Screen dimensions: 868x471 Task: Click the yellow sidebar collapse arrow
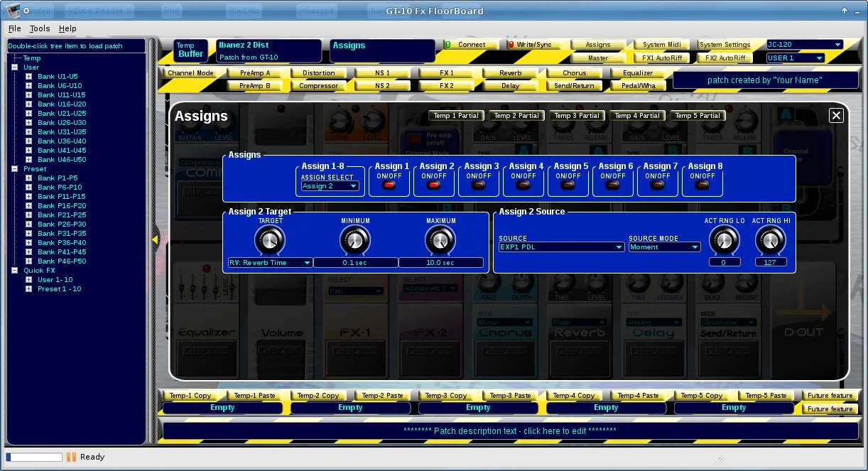pos(154,240)
